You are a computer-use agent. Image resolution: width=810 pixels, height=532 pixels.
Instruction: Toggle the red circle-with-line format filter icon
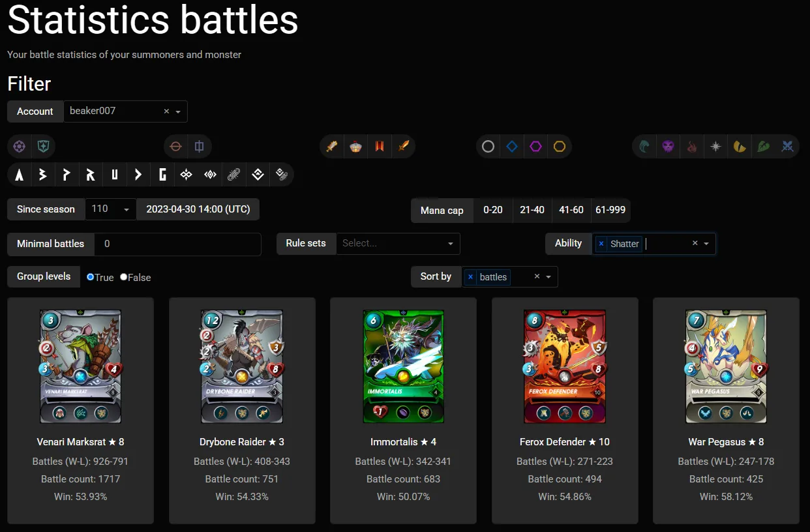tap(175, 147)
